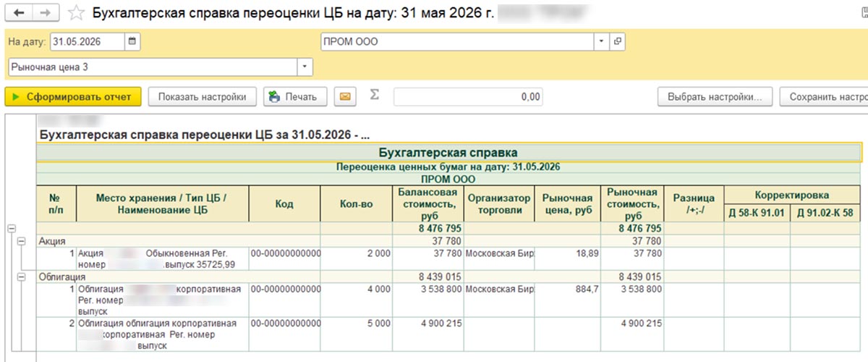
Task: Collapse the Акция group
Action: (x=20, y=241)
